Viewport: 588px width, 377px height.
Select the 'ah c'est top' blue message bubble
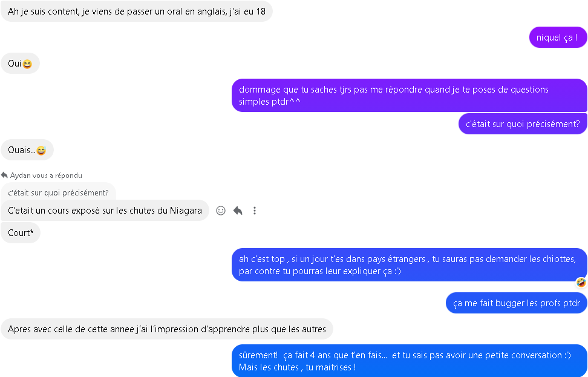pyautogui.click(x=410, y=265)
